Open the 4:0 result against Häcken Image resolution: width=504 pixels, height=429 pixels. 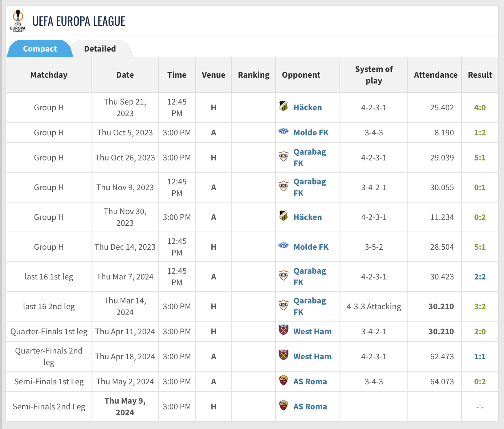(480, 107)
